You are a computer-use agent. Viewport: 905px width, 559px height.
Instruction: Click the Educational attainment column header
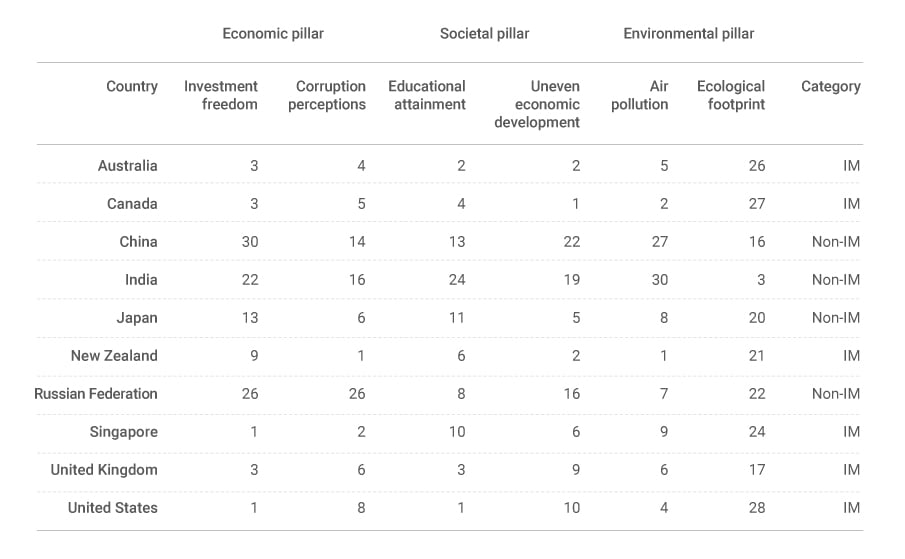[x=427, y=95]
